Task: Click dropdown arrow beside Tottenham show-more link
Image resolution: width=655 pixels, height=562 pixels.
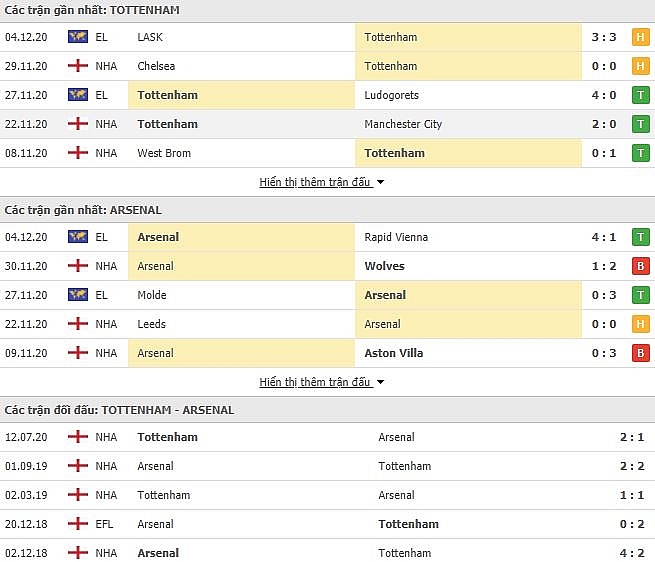Action: [380, 182]
